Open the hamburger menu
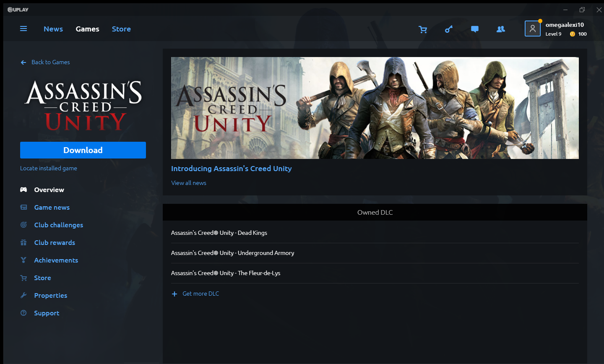 (23, 29)
